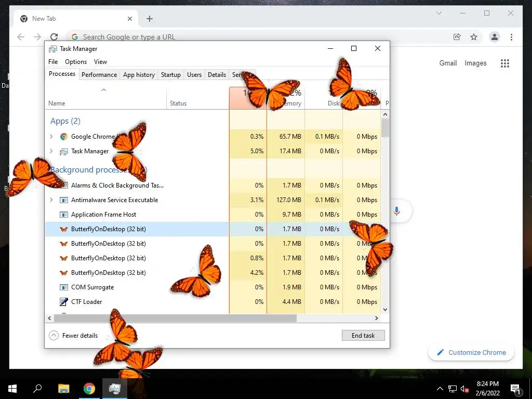Open File Explorer from taskbar
532x399 pixels.
(63, 389)
